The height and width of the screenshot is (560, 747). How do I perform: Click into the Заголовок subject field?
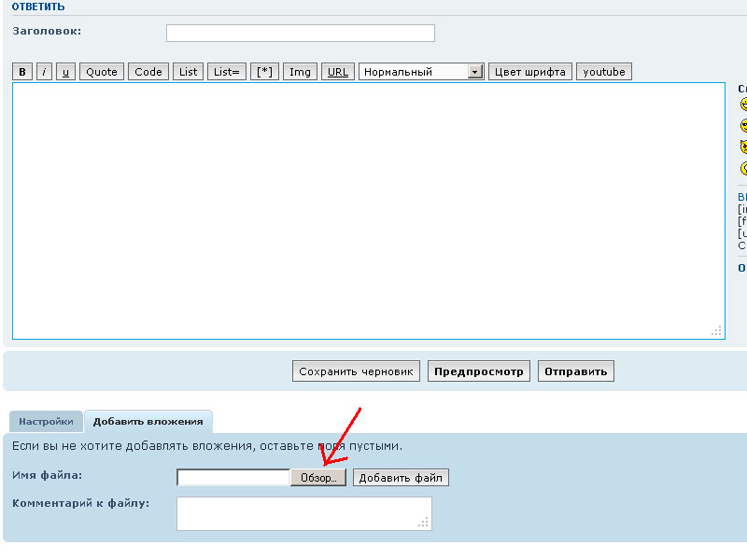300,34
